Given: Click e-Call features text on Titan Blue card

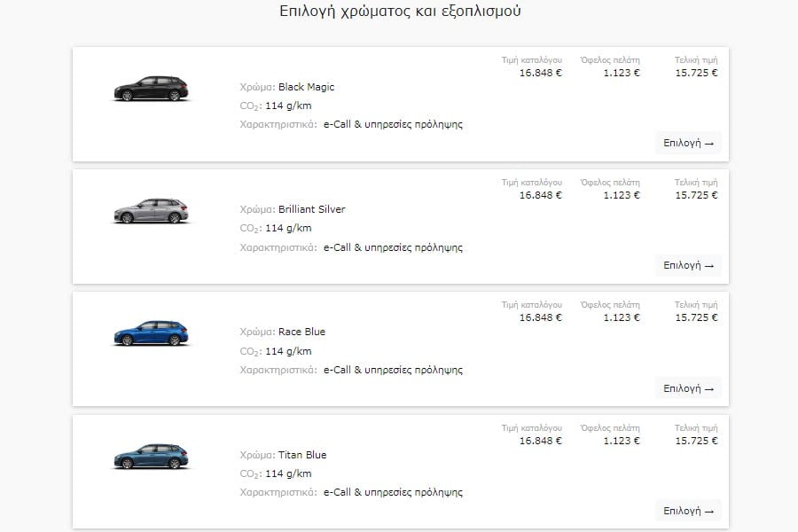Looking at the screenshot, I should click(x=393, y=492).
